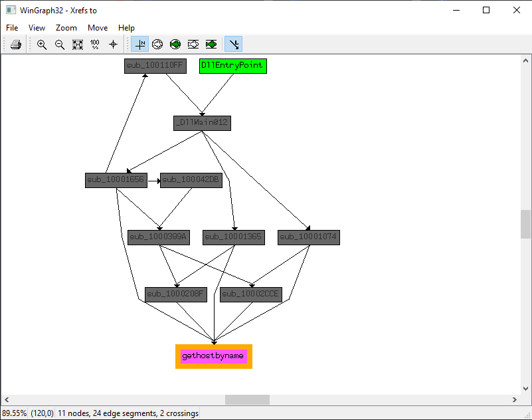532x420 pixels.
Task: Toggle the highlighted N-axis layout button
Action: 140,45
